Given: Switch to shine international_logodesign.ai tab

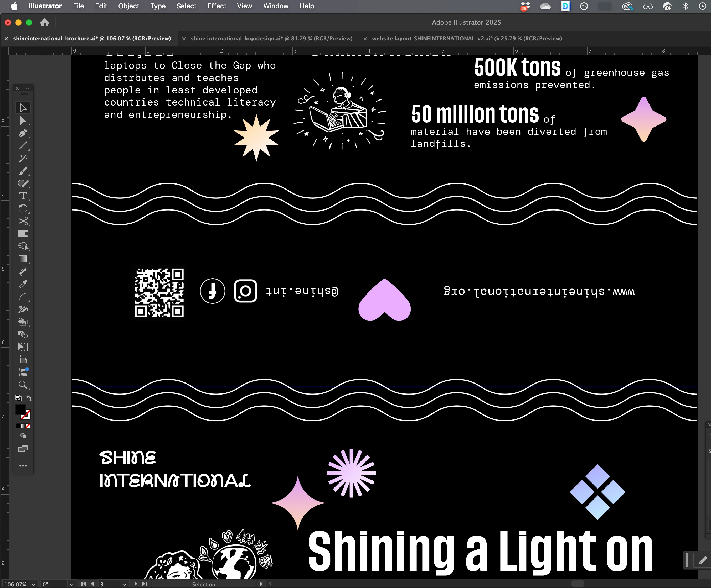Looking at the screenshot, I should click(x=271, y=39).
